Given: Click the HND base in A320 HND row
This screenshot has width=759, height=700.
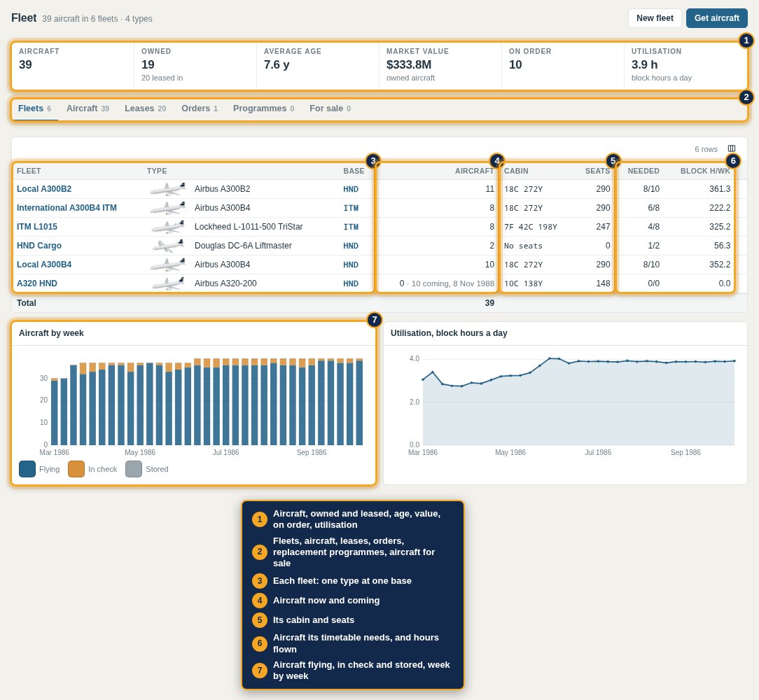Looking at the screenshot, I should pyautogui.click(x=351, y=283).
